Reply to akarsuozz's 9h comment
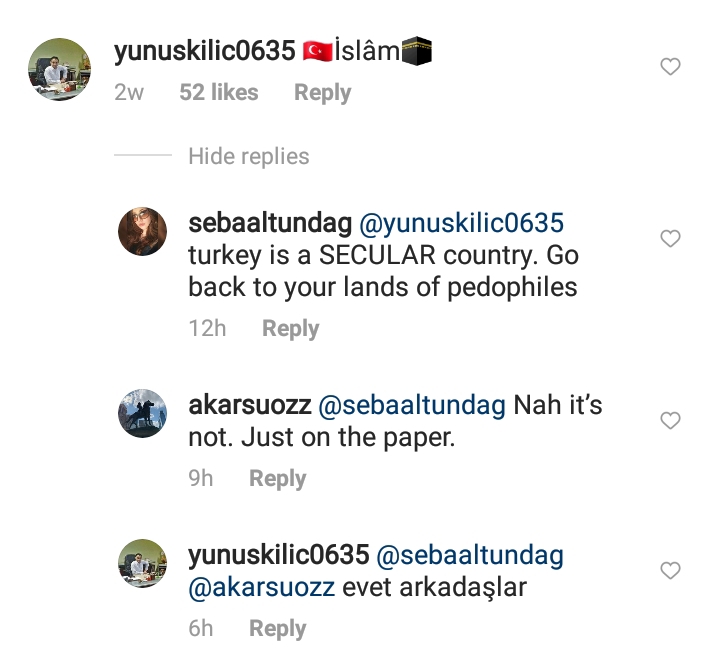The width and height of the screenshot is (720, 661). click(277, 479)
